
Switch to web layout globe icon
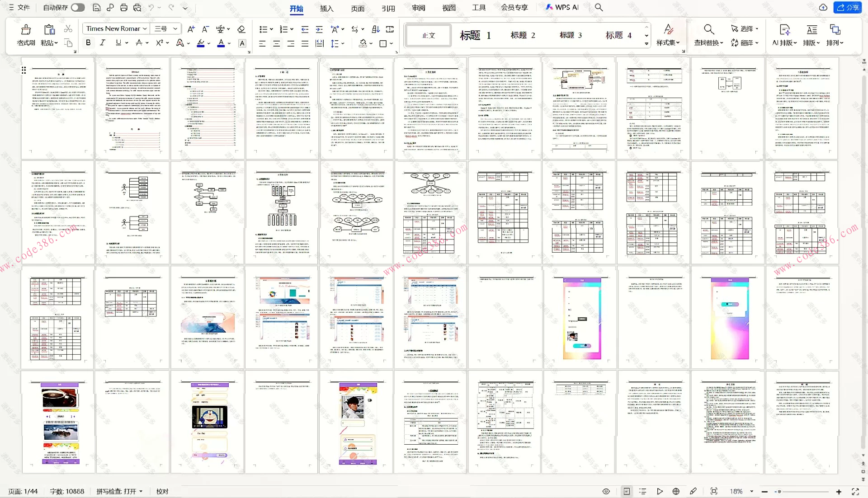(x=676, y=491)
